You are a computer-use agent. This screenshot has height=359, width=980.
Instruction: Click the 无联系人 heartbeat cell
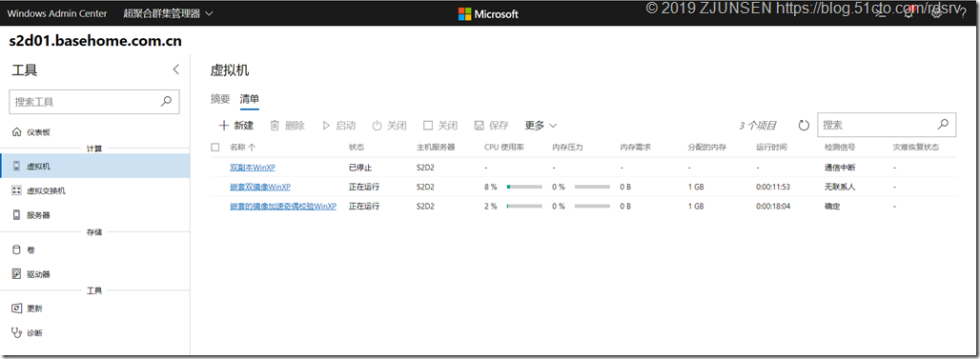pos(839,187)
